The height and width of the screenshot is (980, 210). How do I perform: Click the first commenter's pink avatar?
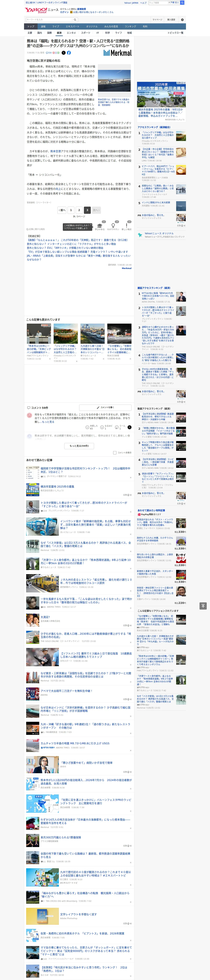tap(29, 415)
